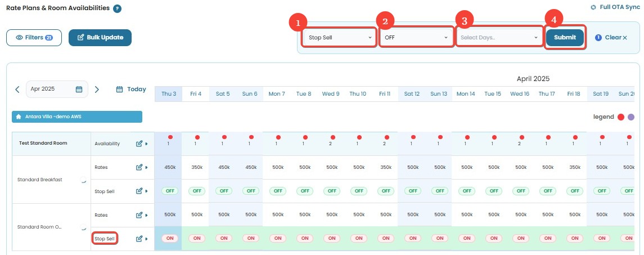Edit Standard Breakfast Stop Sell row
The width and height of the screenshot is (644, 255).
point(139,191)
